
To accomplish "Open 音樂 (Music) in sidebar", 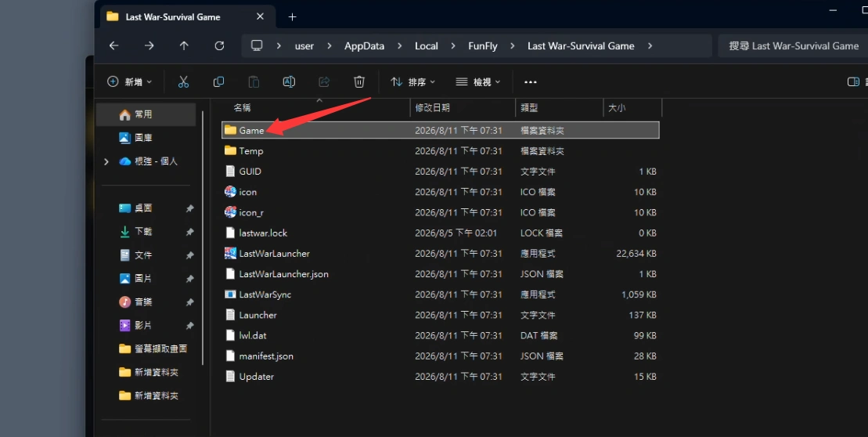I will [x=146, y=302].
